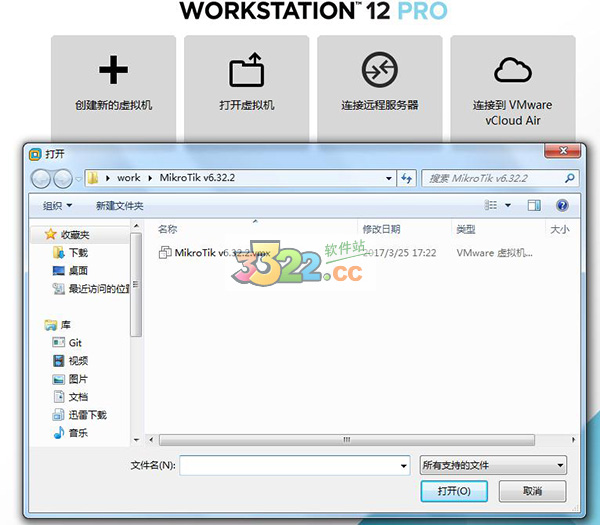Expand the path arrow before MikroTik v6.32.2
Viewport: 600px width, 525px height.
pyautogui.click(x=150, y=178)
